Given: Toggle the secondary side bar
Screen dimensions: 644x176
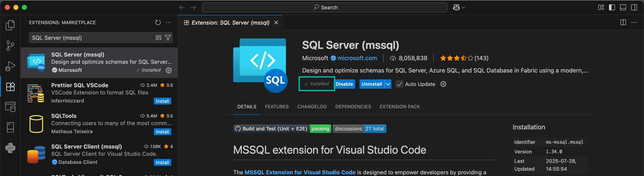Looking at the screenshot, I should (x=634, y=7).
